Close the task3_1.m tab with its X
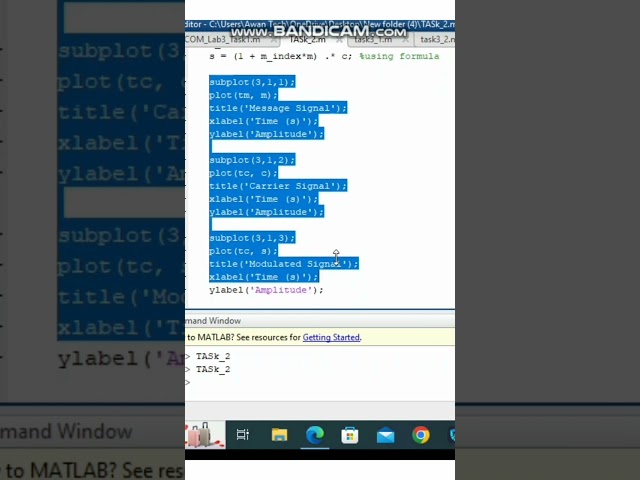 (x=405, y=40)
